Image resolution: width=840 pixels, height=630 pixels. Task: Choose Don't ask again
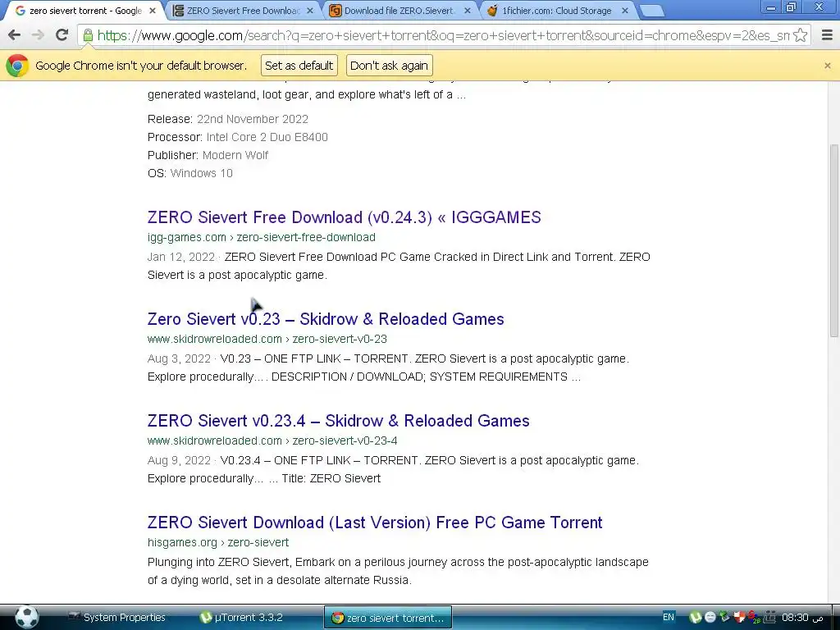389,66
